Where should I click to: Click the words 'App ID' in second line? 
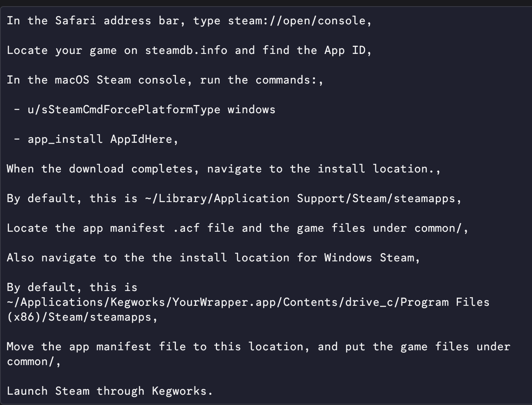coord(345,50)
